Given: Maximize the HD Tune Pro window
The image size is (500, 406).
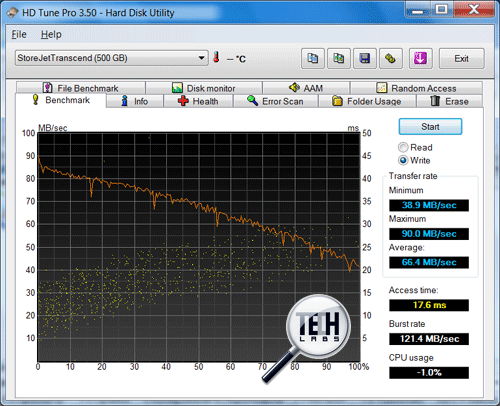Looking at the screenshot, I should pos(442,10).
